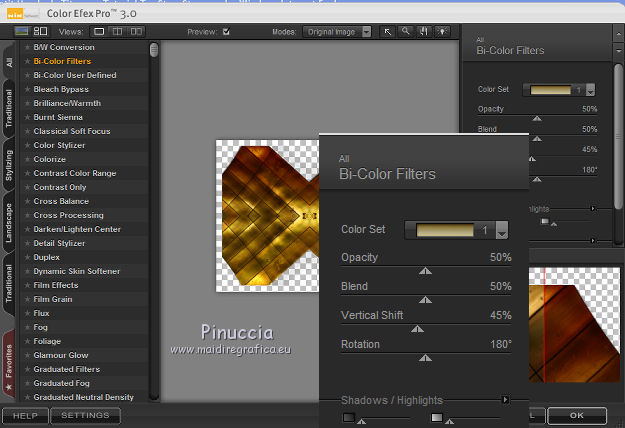Select the Cross Processing filter

click(68, 215)
